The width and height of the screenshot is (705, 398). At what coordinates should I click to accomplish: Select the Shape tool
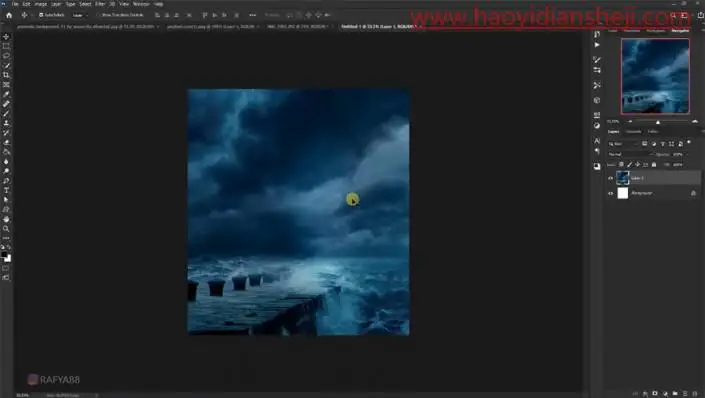6,210
